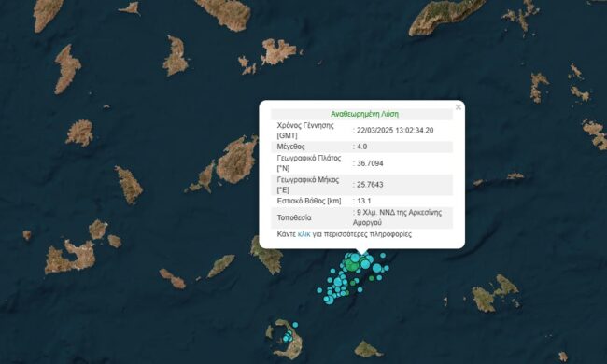The width and height of the screenshot is (607, 364).
Task: Select the lone cyan marker northeast of Santorini
Action: [295, 325]
